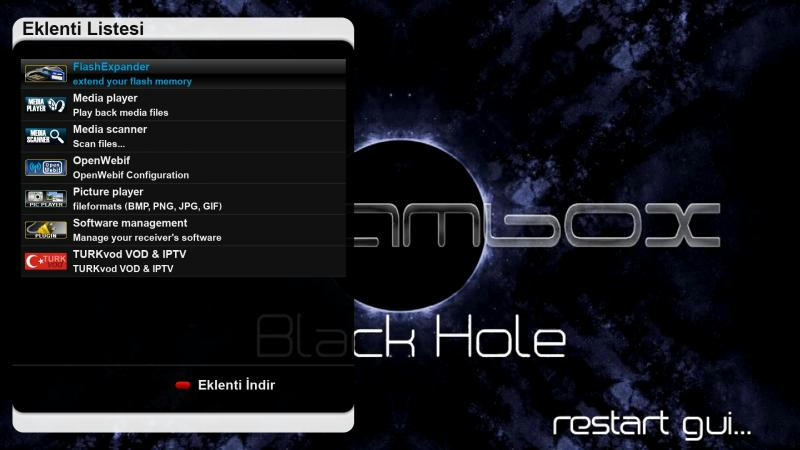Click the TURKvod flag icon
Image resolution: width=800 pixels, height=450 pixels.
[x=46, y=261]
